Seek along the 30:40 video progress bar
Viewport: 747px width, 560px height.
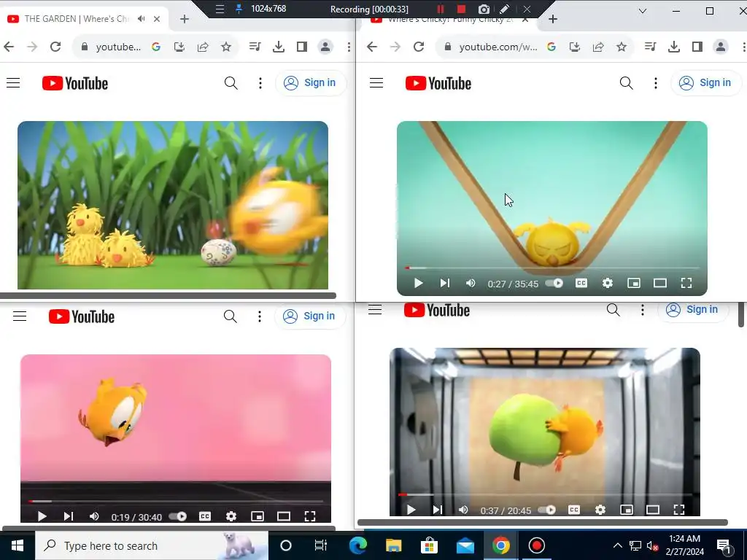point(176,502)
